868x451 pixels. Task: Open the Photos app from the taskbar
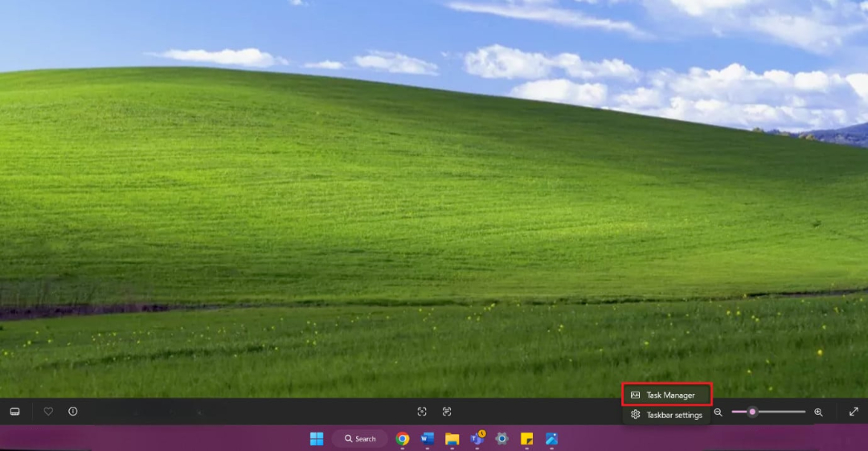pos(552,439)
